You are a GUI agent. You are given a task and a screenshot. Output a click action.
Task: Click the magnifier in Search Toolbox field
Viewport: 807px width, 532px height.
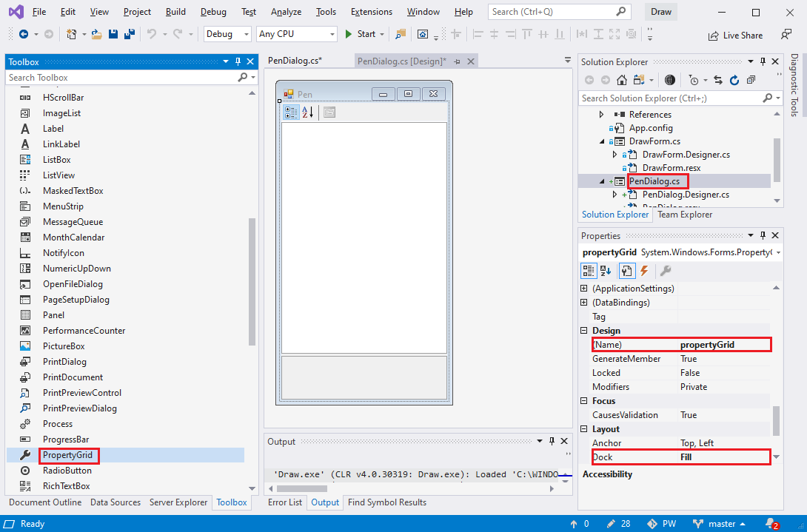click(243, 77)
